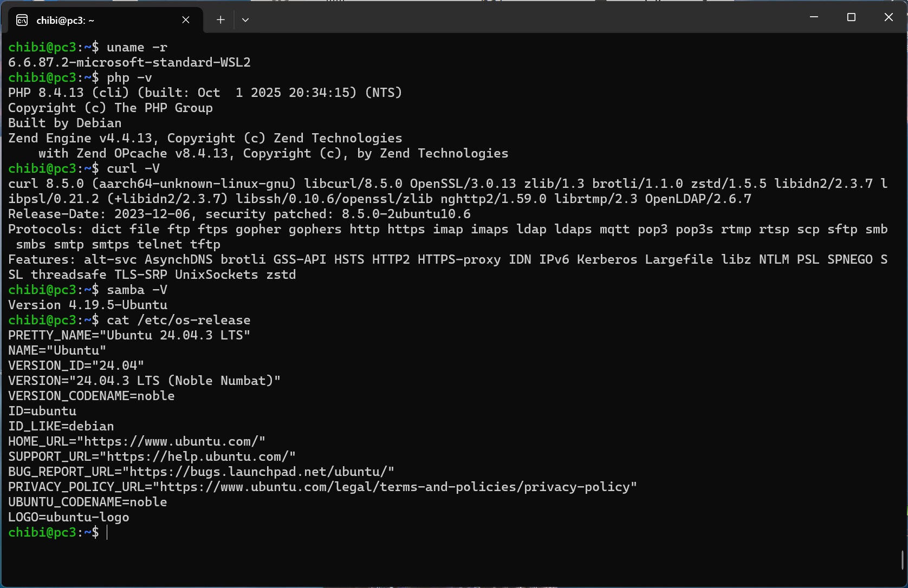
Task: Select the chibi@pc3: ~ tab title
Action: coord(65,21)
